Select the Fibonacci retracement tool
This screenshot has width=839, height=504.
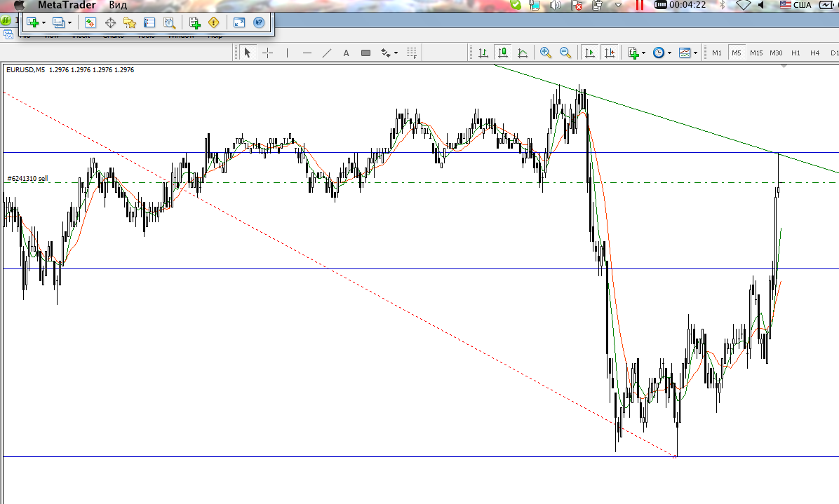pos(412,53)
